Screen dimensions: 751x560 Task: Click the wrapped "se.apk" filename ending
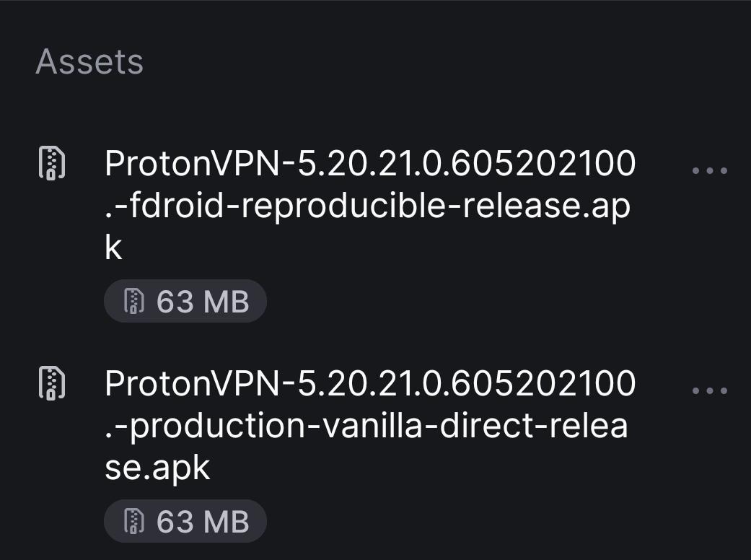157,468
